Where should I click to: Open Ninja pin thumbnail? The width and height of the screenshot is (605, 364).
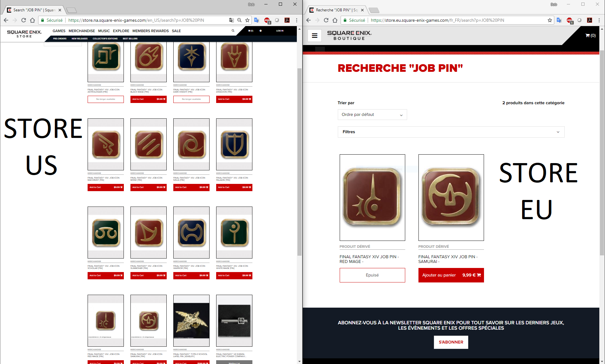pyautogui.click(x=191, y=144)
